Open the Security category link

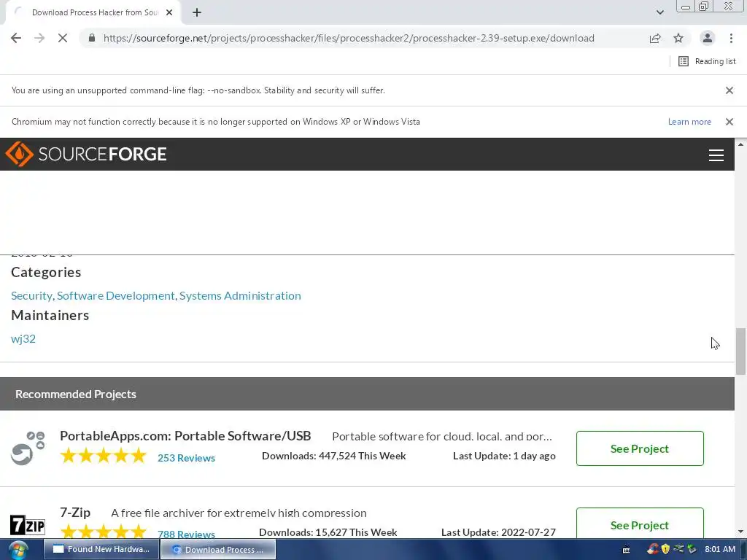pyautogui.click(x=31, y=296)
